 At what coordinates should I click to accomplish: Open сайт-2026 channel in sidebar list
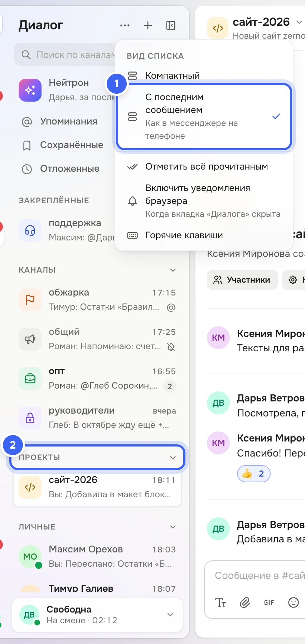pos(97,487)
